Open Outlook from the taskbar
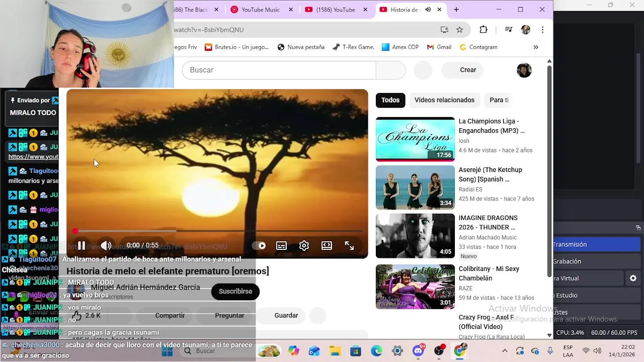Image resolution: width=644 pixels, height=362 pixels. [314, 351]
